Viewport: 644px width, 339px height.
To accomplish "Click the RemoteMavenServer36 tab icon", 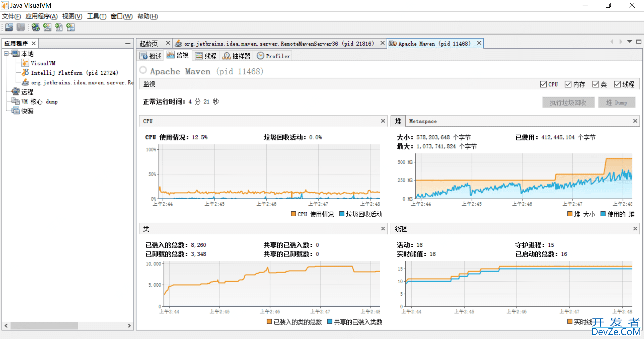I will (x=179, y=43).
